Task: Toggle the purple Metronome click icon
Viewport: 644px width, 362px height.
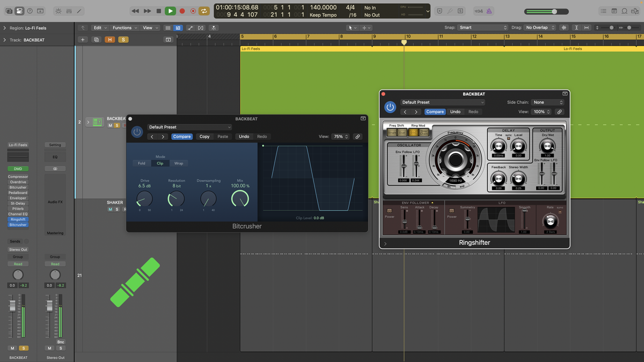Action: tap(490, 11)
